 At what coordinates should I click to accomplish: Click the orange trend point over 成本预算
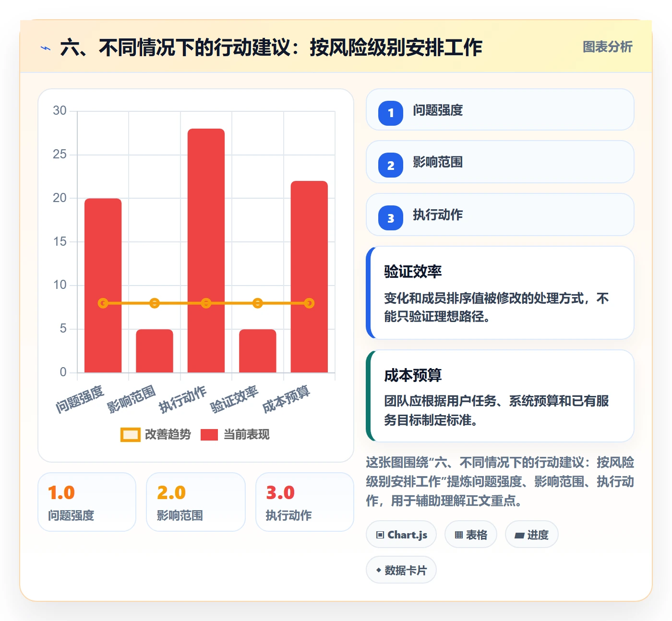click(309, 303)
